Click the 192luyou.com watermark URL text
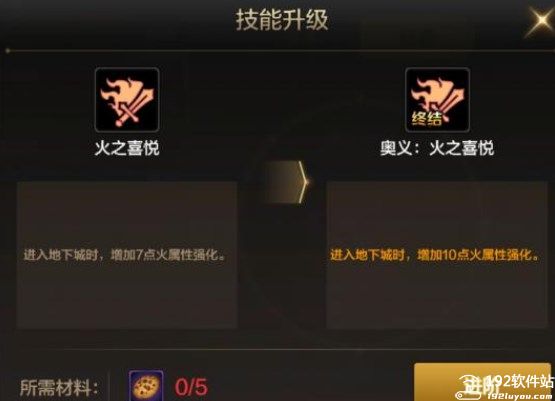The width and height of the screenshot is (555, 401). 520,396
